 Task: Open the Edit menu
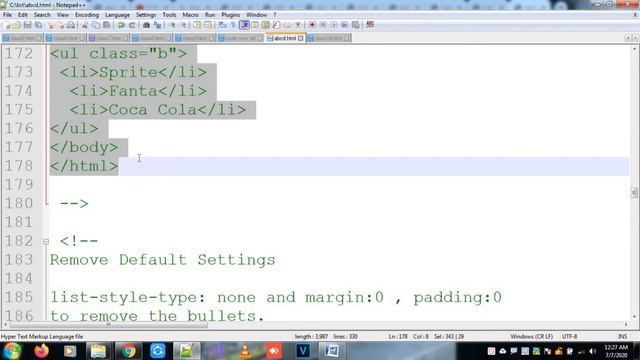tap(23, 15)
